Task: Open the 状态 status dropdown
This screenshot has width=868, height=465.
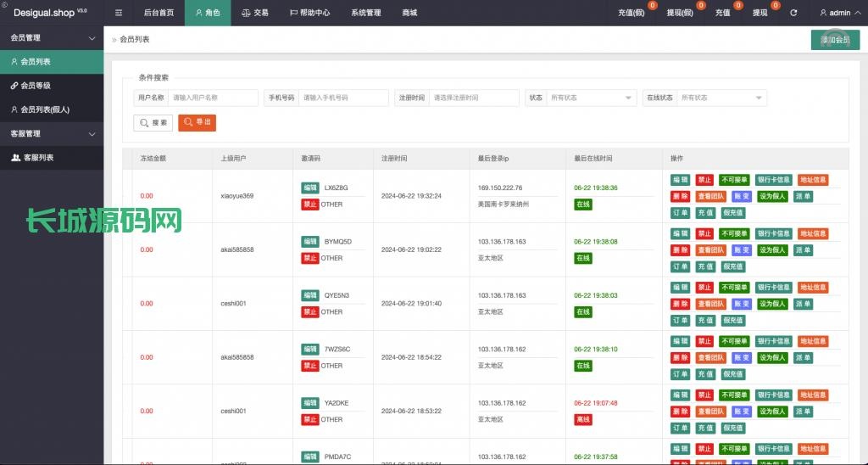Action: (591, 98)
